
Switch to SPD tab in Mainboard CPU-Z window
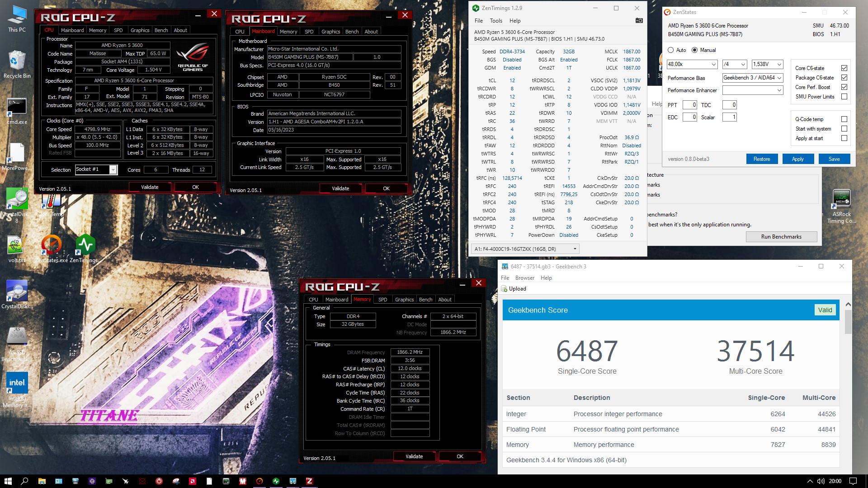pos(309,32)
